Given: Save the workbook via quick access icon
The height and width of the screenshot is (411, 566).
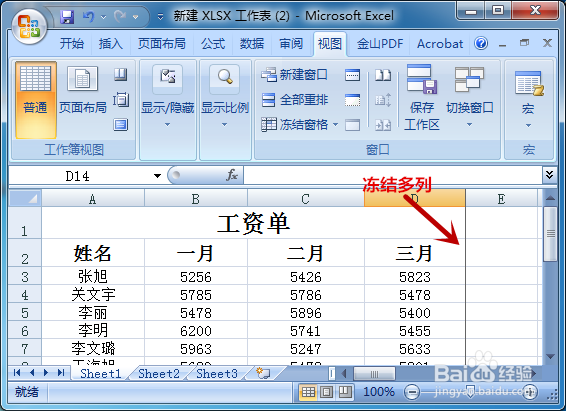Looking at the screenshot, I should point(67,17).
